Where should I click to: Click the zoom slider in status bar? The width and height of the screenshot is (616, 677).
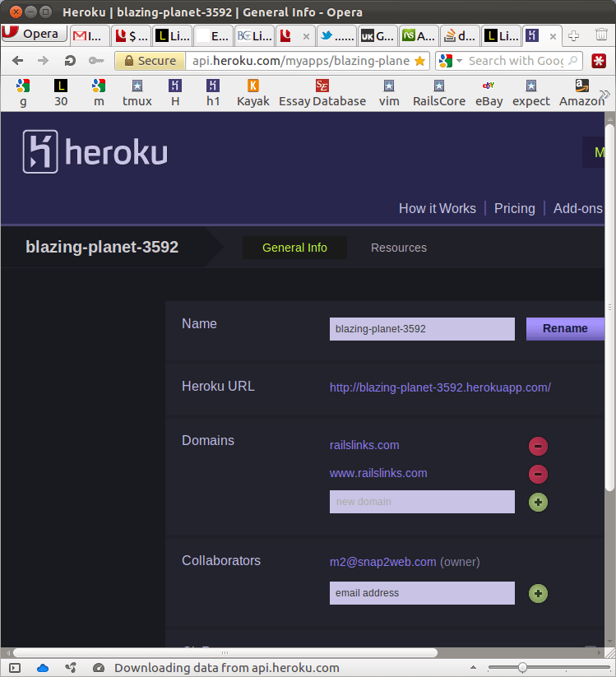click(549, 667)
